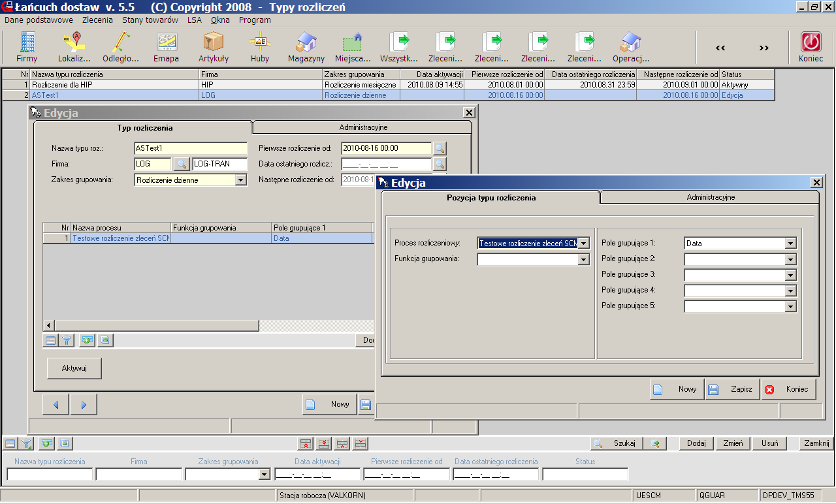Click the >> toolbar scroll arrow
Screen dimensions: 836x504
click(764, 48)
